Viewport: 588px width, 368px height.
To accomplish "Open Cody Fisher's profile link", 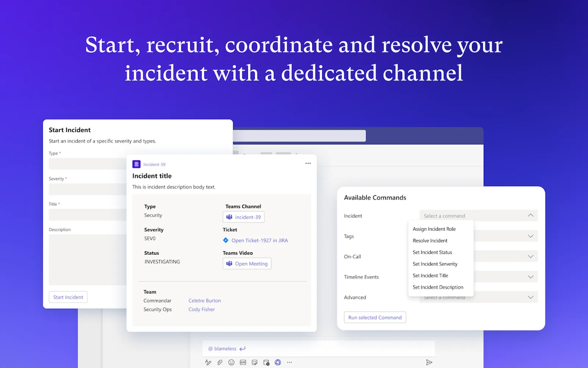I will (201, 309).
